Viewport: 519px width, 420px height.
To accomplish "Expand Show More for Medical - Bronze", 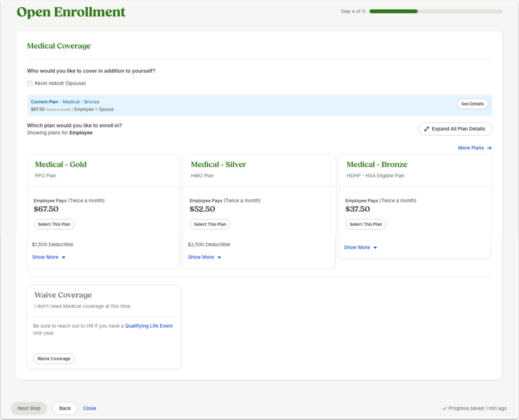I will tap(361, 247).
